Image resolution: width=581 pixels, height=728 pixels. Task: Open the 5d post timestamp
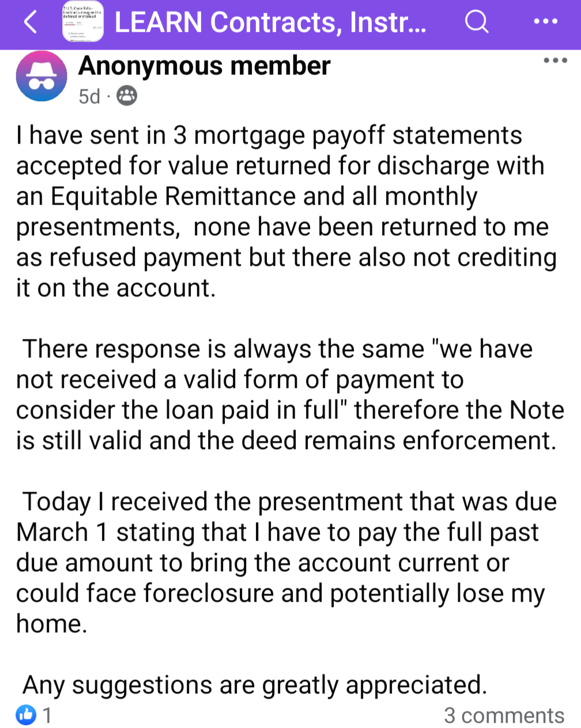pos(89,96)
